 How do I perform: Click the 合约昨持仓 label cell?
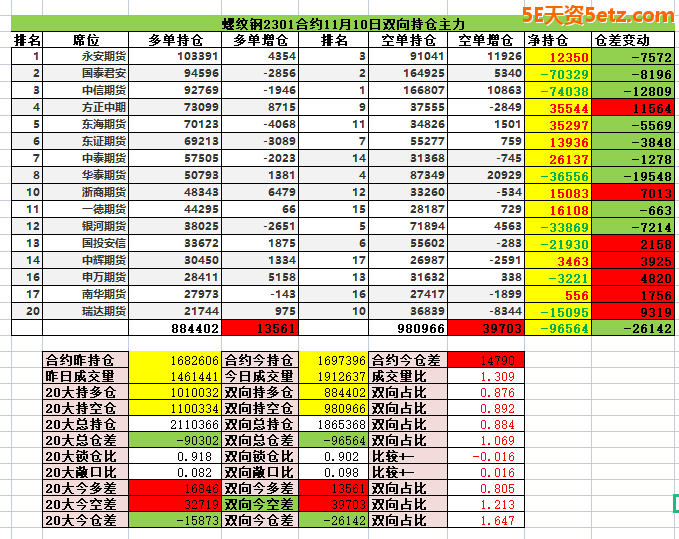(x=86, y=360)
